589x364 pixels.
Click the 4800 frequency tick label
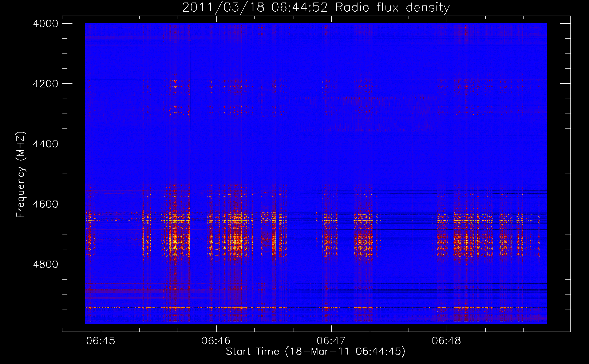coord(46,264)
